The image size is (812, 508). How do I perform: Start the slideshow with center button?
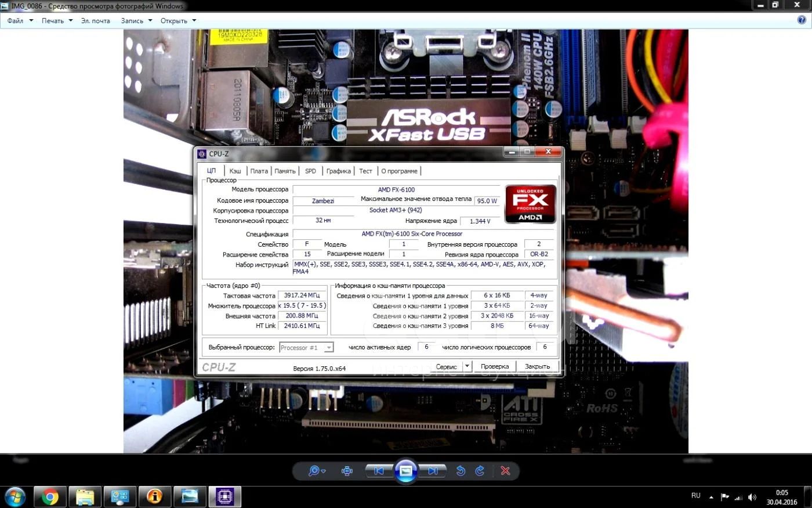406,471
